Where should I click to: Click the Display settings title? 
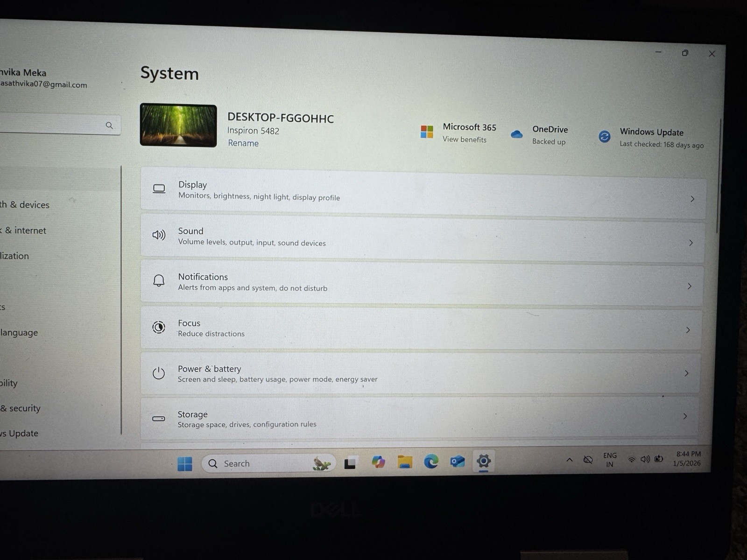[x=192, y=185]
